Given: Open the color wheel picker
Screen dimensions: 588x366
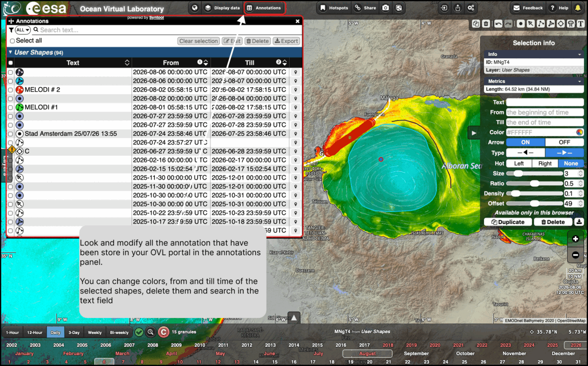Looking at the screenshot, I should (579, 132).
